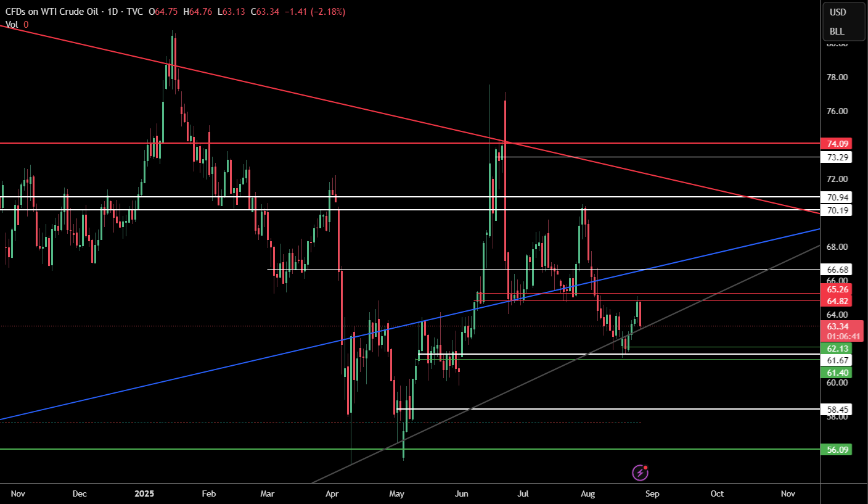The image size is (868, 504).
Task: Click the purple lightning news flash icon
Action: click(x=640, y=473)
